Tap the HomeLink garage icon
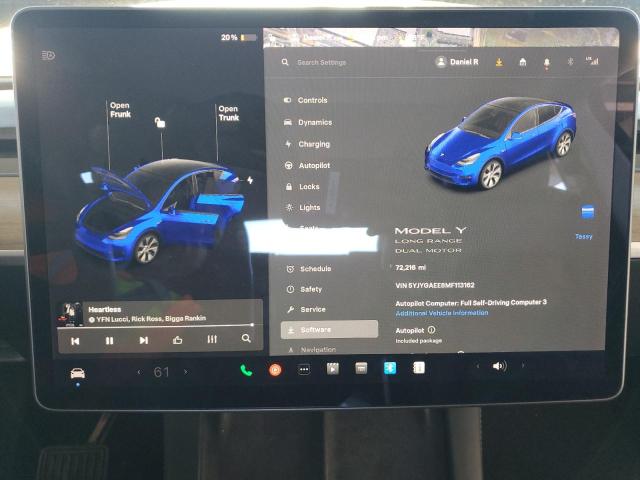640x480 pixels. click(x=522, y=62)
